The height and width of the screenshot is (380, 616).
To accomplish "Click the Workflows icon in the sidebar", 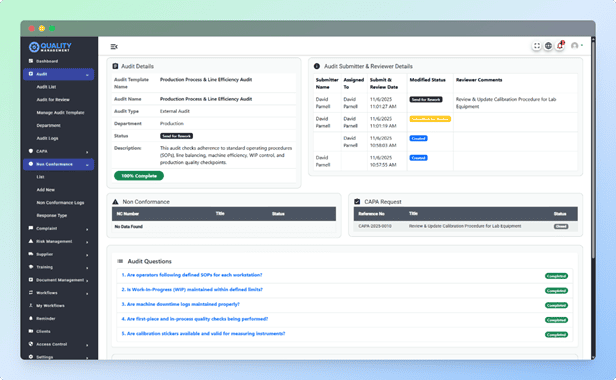I will 31,292.
